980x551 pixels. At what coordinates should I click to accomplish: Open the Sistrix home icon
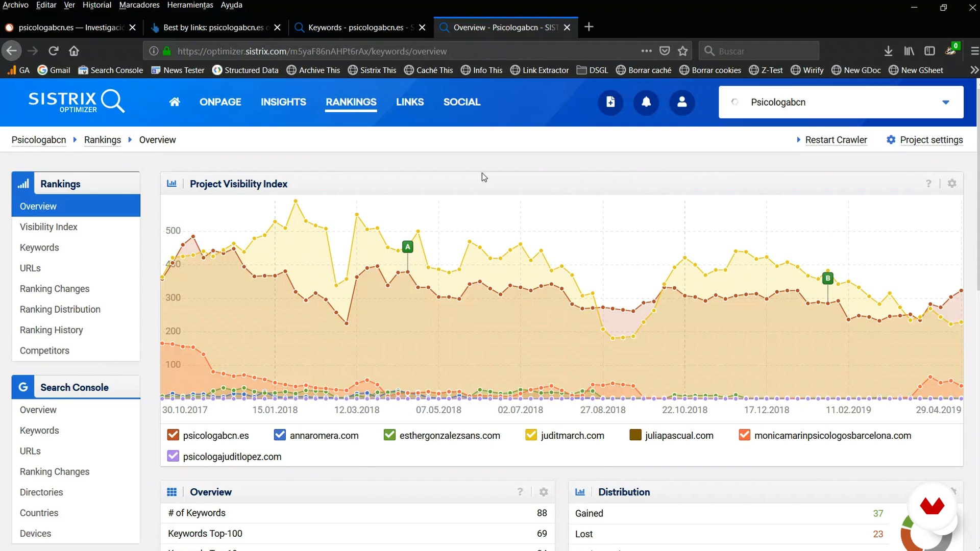point(175,102)
